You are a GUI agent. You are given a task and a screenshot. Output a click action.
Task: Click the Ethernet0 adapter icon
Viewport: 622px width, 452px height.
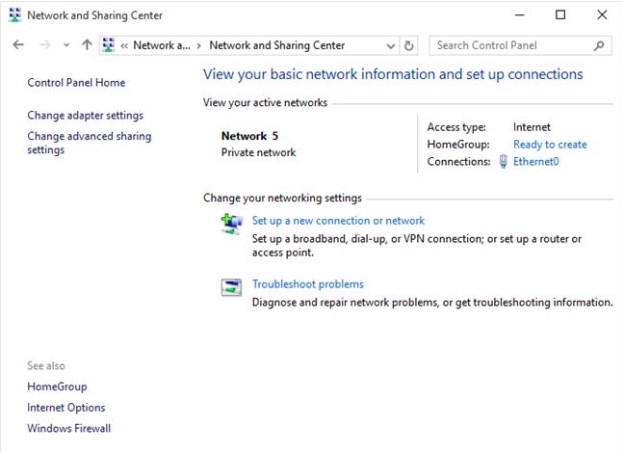click(503, 162)
